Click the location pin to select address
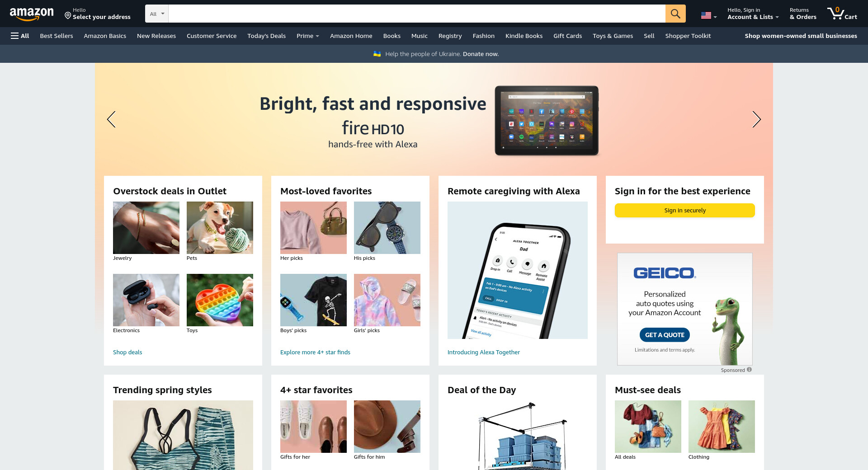This screenshot has width=868, height=470. [x=68, y=16]
